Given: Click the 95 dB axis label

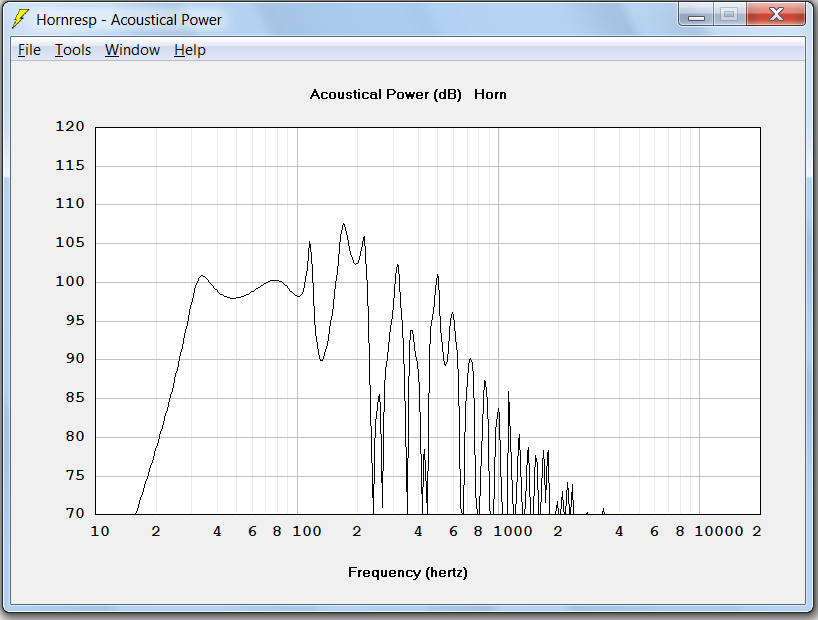Looking at the screenshot, I should (x=75, y=320).
